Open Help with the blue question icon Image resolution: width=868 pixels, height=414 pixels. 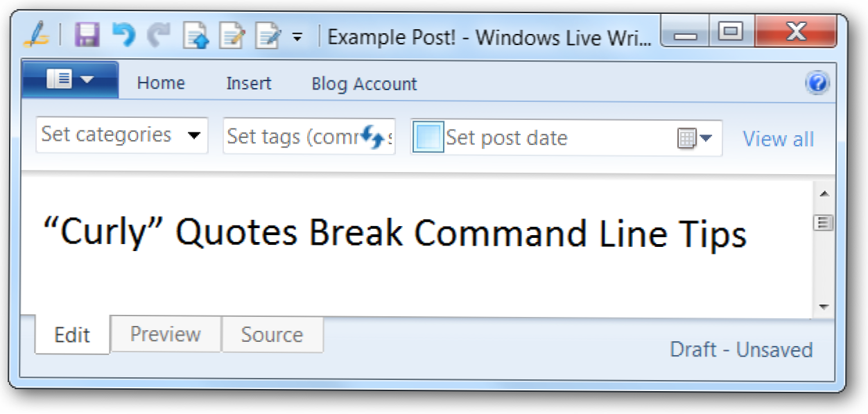click(817, 84)
